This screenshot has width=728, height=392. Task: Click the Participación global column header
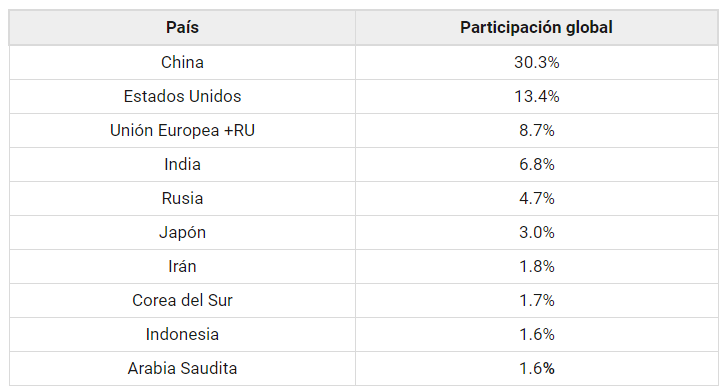click(536, 28)
